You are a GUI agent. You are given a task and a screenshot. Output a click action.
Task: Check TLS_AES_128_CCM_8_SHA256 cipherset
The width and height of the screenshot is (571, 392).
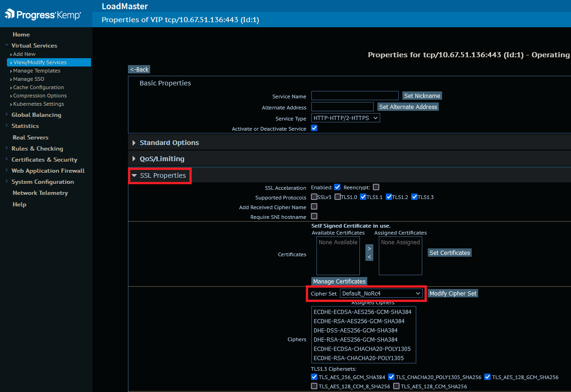click(314, 386)
